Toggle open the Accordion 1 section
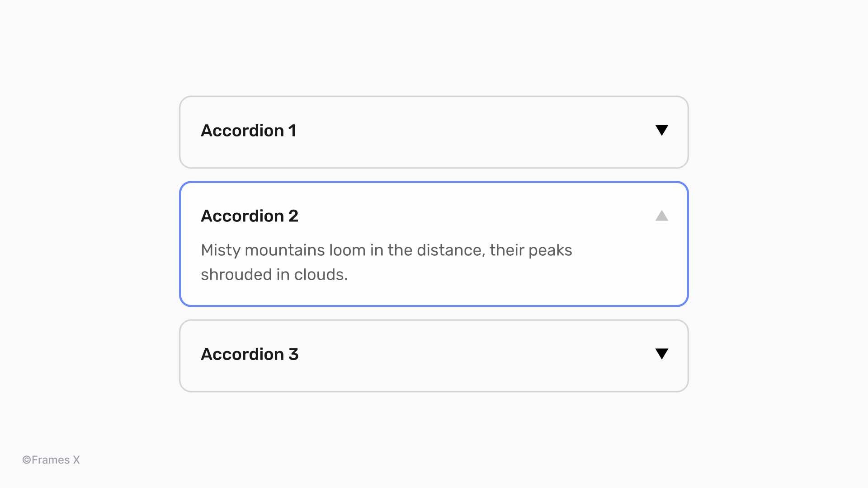Screen dimensions: 868x488 pos(434,131)
